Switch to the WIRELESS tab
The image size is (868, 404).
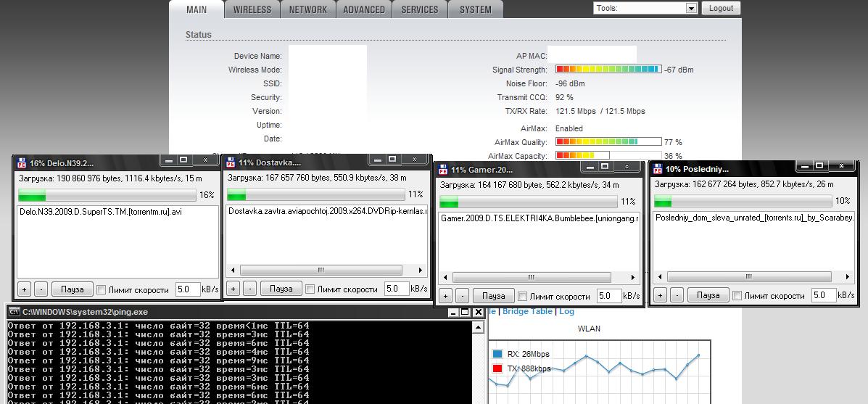point(252,9)
